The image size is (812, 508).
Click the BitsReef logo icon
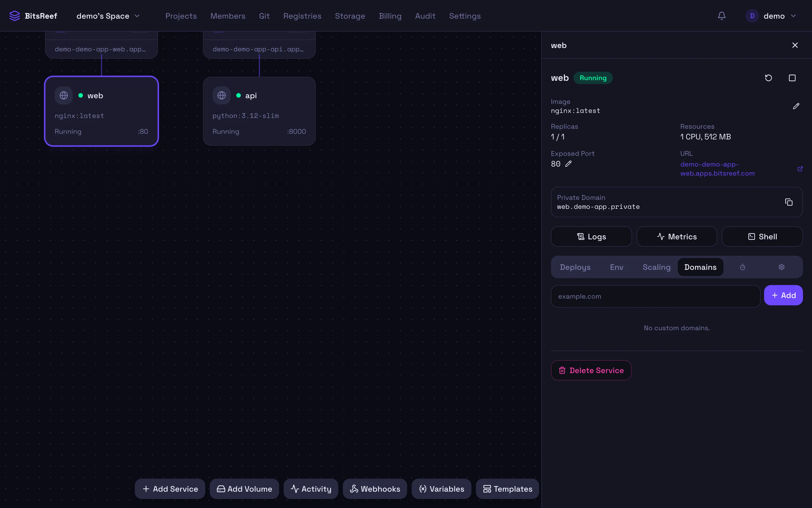pyautogui.click(x=14, y=16)
